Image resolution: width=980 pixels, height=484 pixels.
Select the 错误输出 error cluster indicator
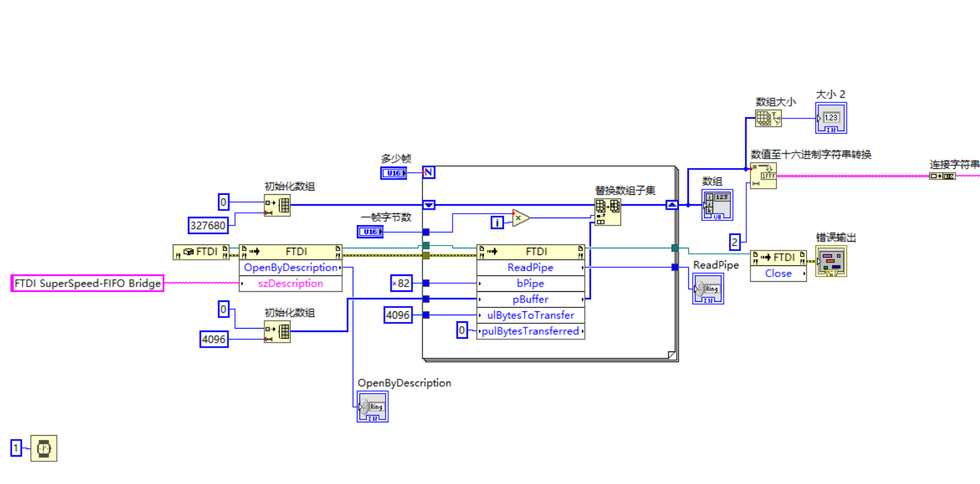click(x=831, y=260)
